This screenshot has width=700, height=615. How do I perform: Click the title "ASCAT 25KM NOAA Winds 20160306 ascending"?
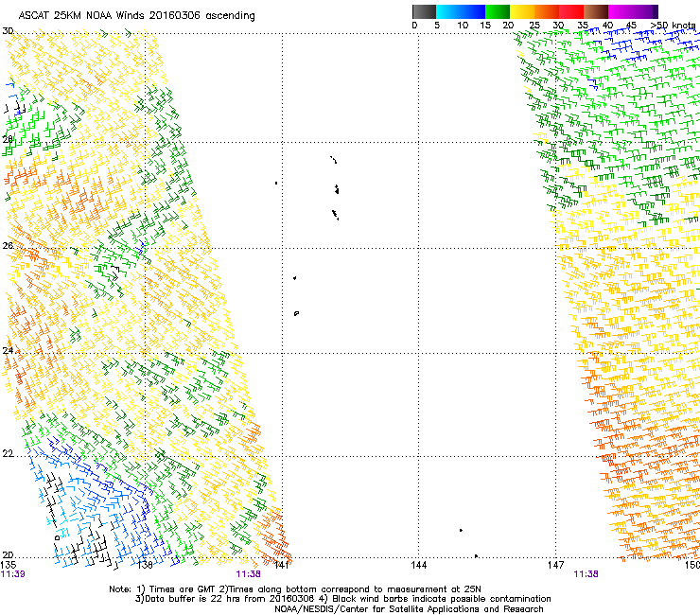coord(136,16)
